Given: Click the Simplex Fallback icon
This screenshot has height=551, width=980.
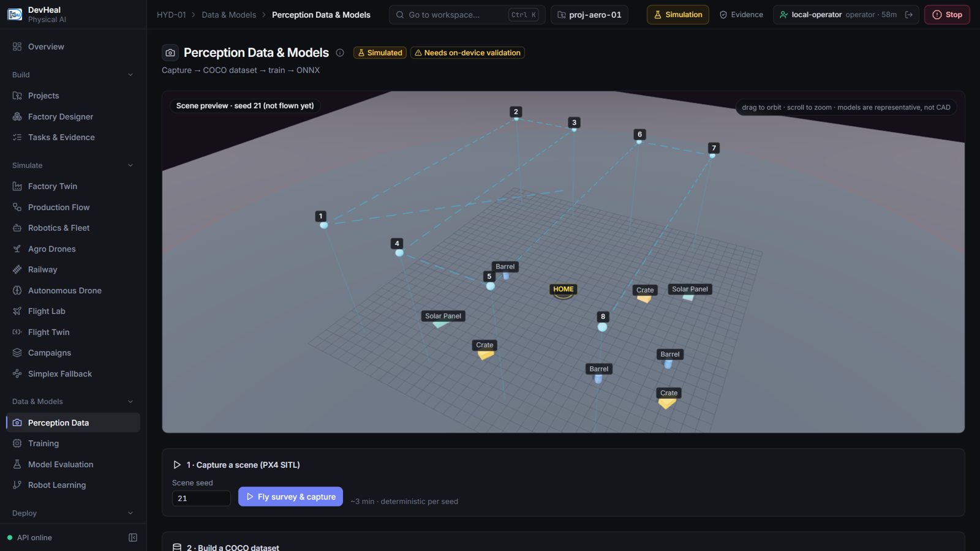Looking at the screenshot, I should (17, 373).
